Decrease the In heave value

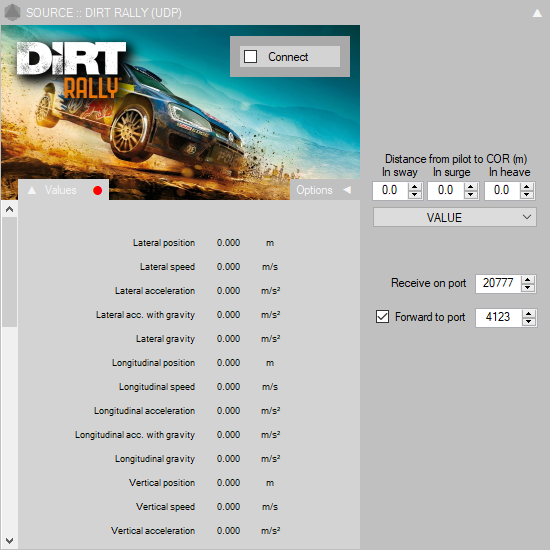tap(527, 195)
